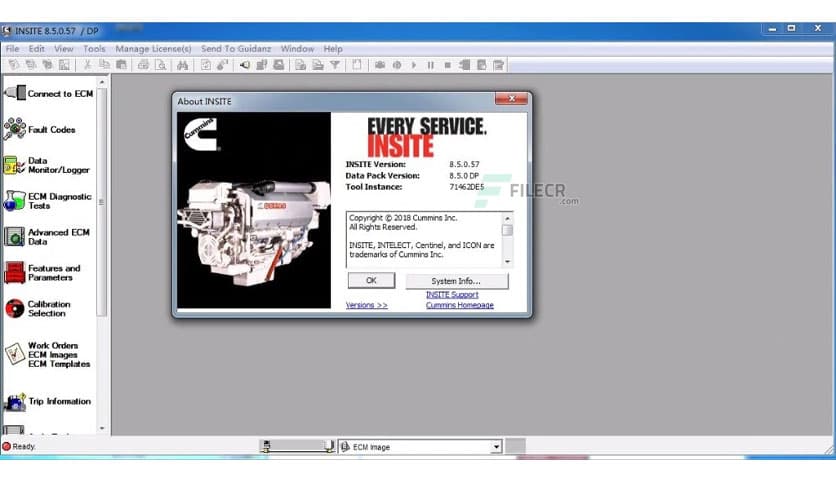
Task: Click the Connect to ECM plug icon
Action: [14, 93]
